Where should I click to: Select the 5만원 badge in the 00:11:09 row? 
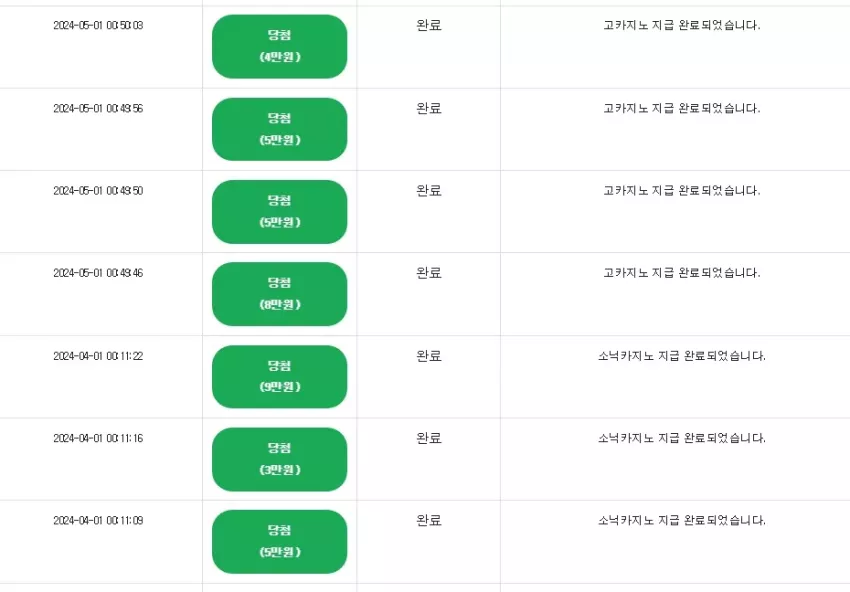point(279,542)
